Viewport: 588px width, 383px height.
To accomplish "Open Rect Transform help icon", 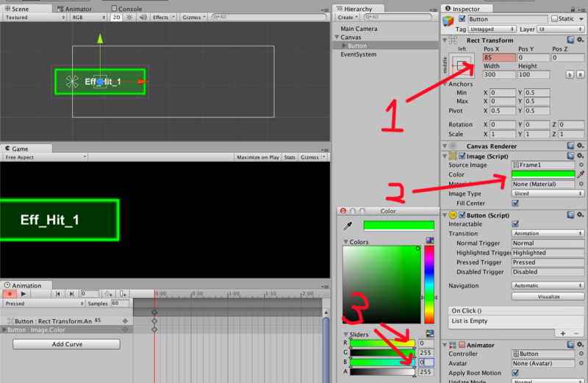I will [570, 40].
